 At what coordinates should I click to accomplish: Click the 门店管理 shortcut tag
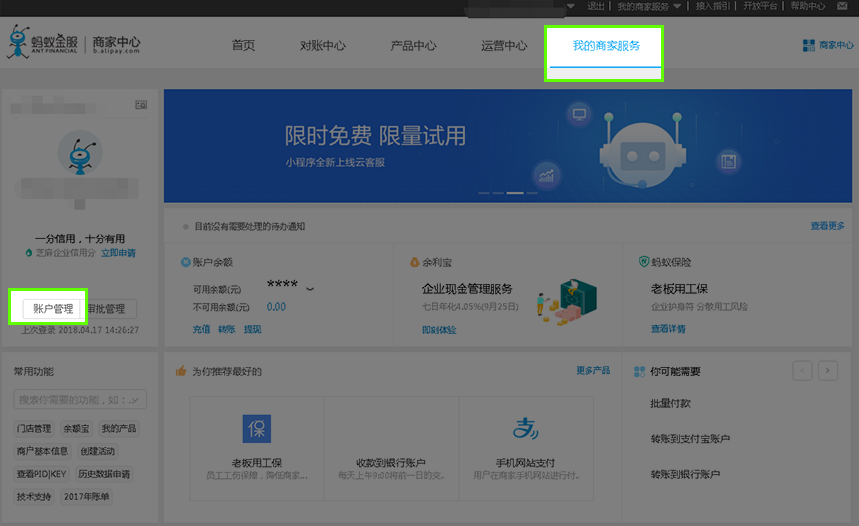click(34, 428)
